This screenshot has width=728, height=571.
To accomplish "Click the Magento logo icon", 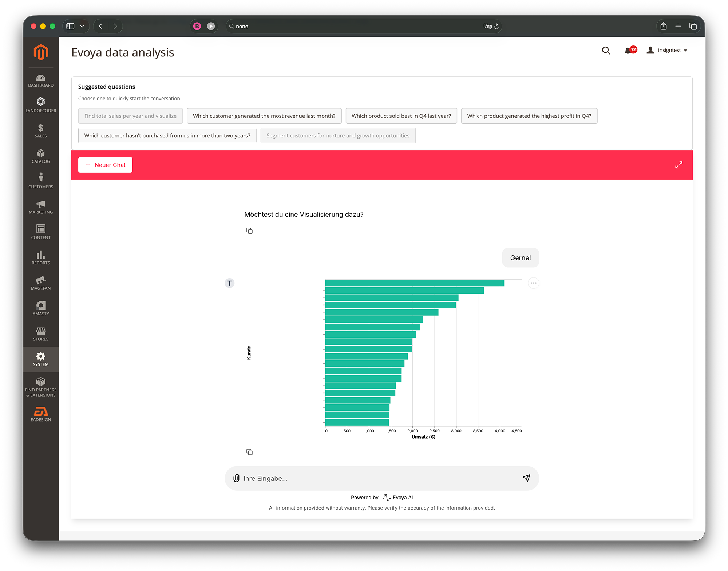I will tap(41, 52).
